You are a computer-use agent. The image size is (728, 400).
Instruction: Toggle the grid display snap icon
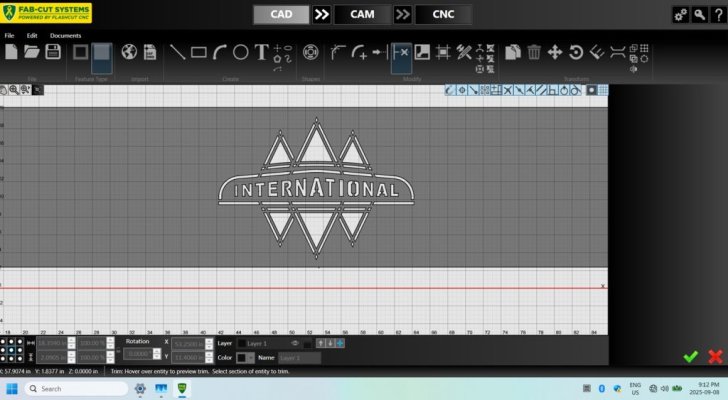[x=603, y=90]
